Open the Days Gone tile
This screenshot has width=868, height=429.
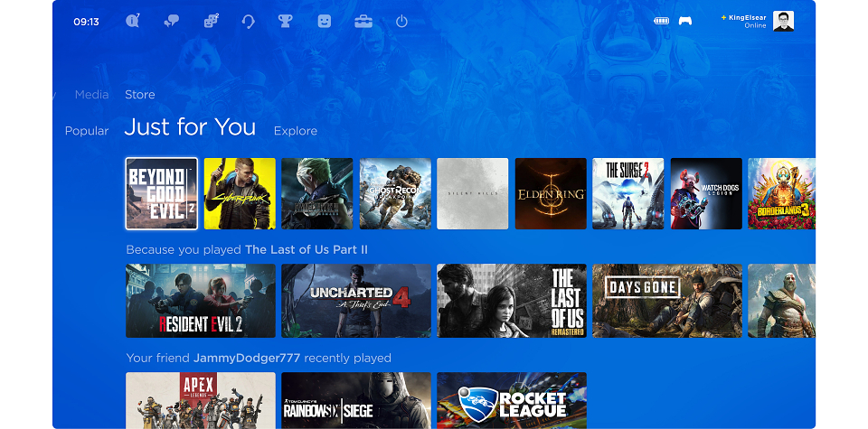[667, 301]
